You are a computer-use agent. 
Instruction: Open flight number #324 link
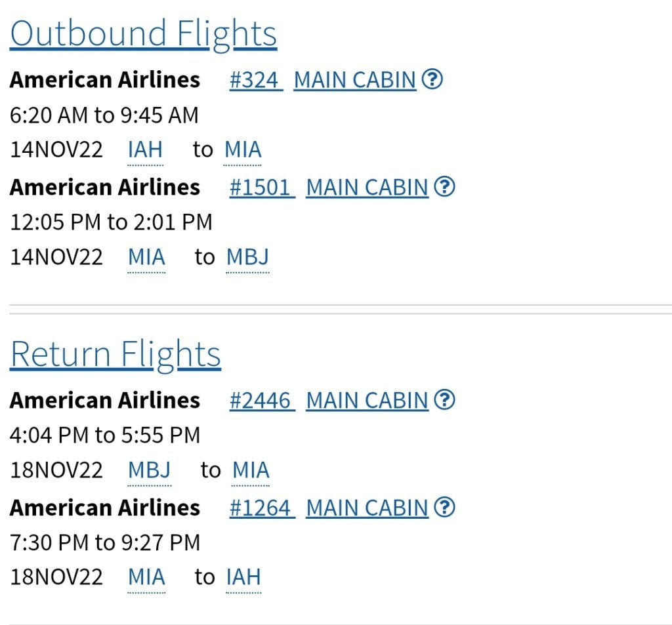[x=255, y=80]
